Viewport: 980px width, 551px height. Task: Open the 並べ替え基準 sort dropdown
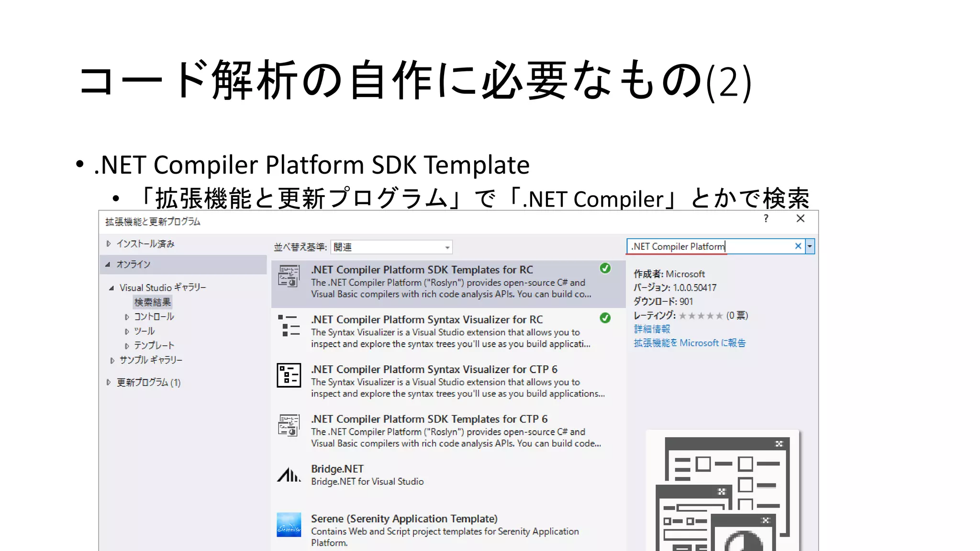tap(391, 247)
